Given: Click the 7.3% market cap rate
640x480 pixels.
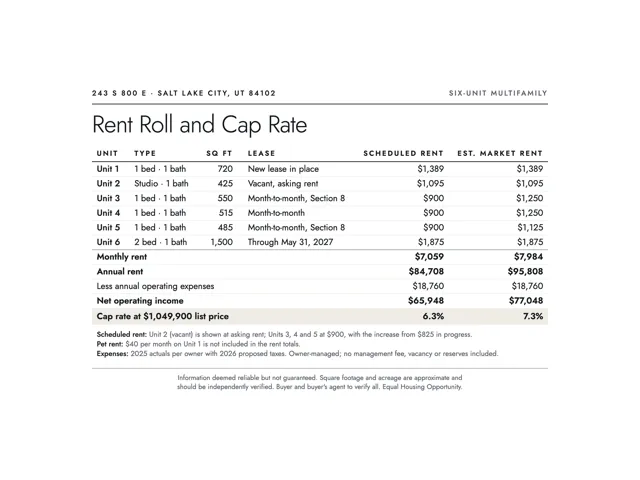Looking at the screenshot, I should point(533,316).
